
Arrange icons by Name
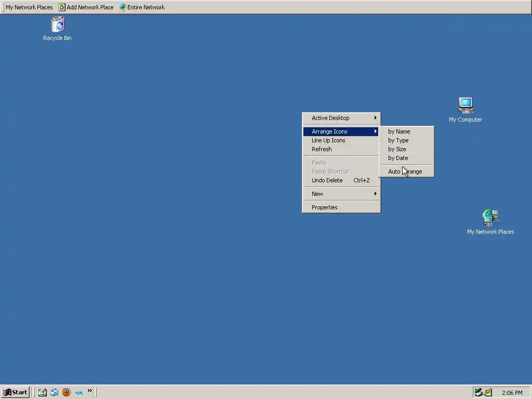point(406,131)
